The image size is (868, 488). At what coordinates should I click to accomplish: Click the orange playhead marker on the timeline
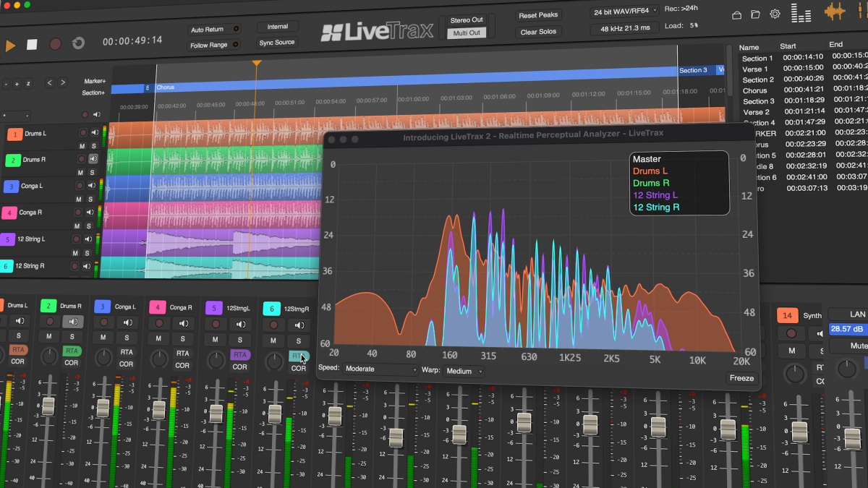(256, 64)
